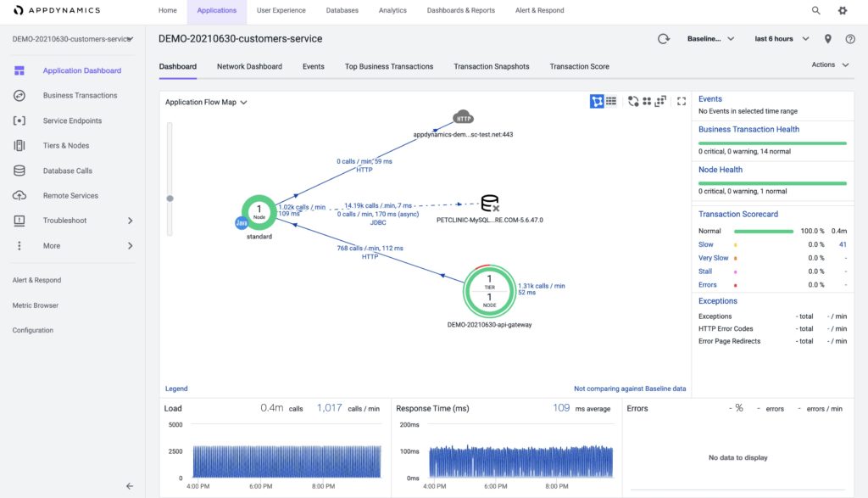Viewport: 868px width, 498px height.
Task: Collapse the left sidebar arrow
Action: pyautogui.click(x=130, y=486)
